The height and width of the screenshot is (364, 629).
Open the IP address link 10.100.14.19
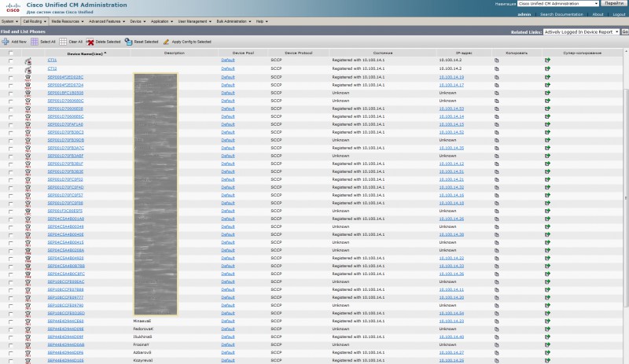click(451, 77)
